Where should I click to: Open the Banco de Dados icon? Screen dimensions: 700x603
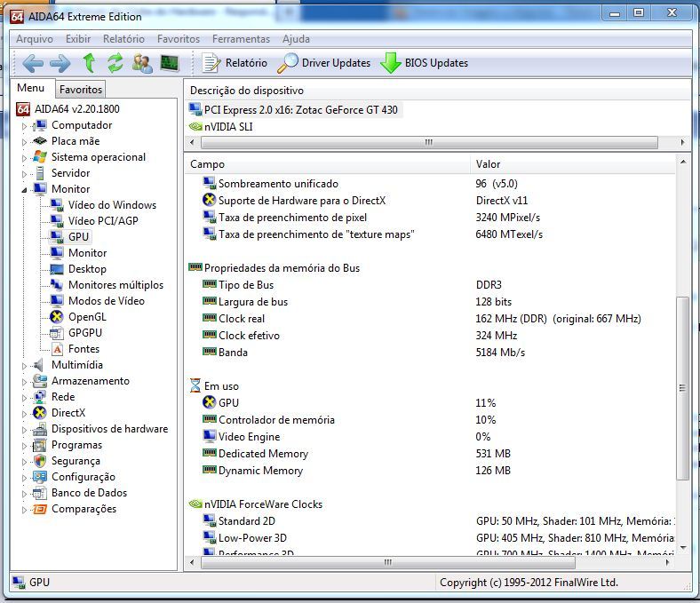pyautogui.click(x=40, y=493)
